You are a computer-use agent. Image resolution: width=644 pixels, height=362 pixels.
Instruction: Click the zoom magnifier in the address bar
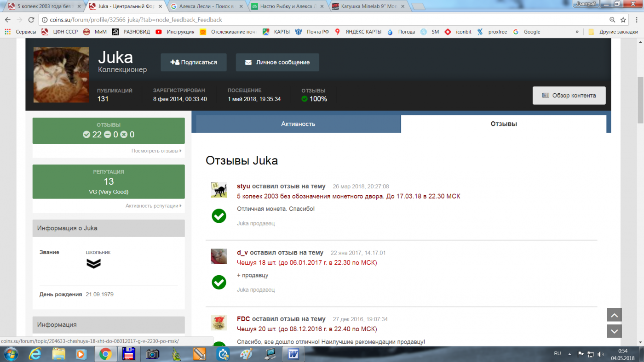point(612,20)
